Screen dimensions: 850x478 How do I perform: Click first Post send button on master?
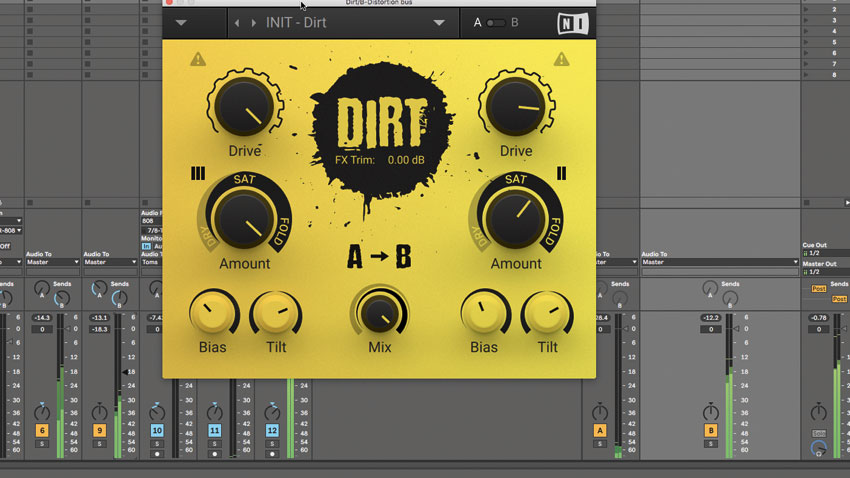[x=819, y=289]
